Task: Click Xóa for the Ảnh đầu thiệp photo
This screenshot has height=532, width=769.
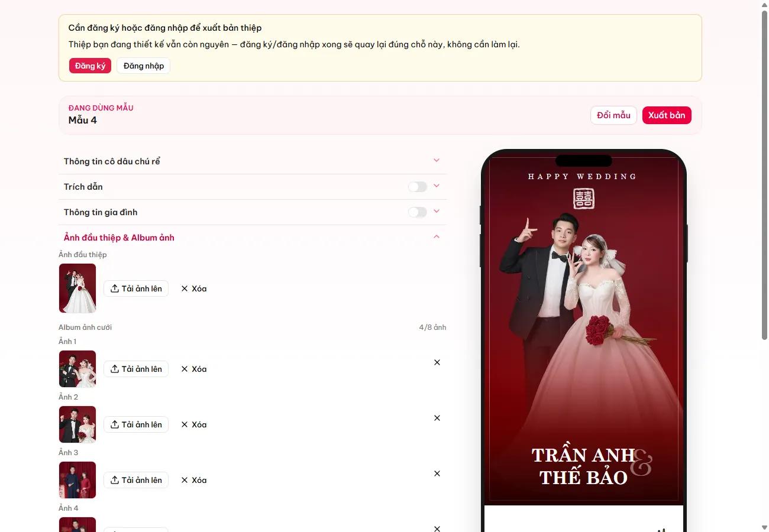Action: 193,288
